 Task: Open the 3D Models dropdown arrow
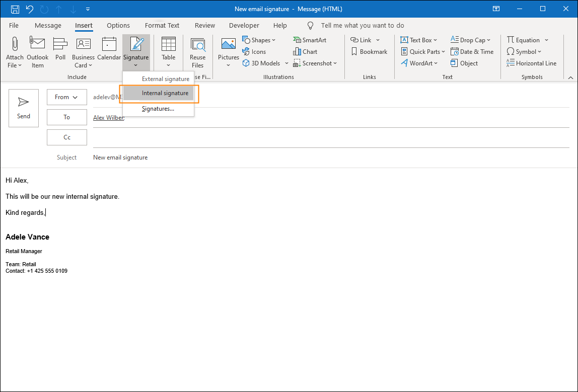(x=286, y=63)
